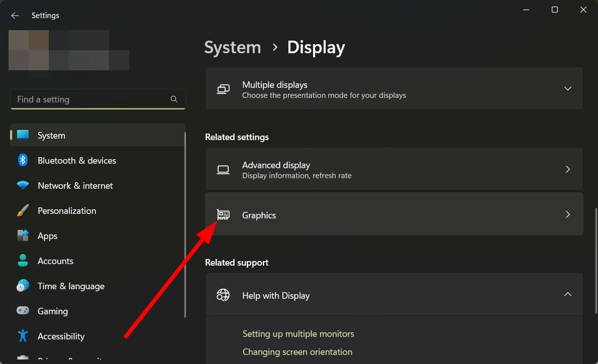
Task: Open Graphics settings via right chevron
Action: pyautogui.click(x=567, y=214)
